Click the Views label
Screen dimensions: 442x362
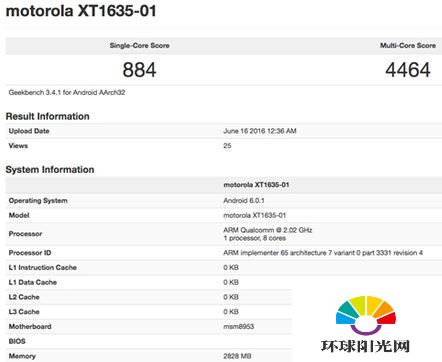18,146
